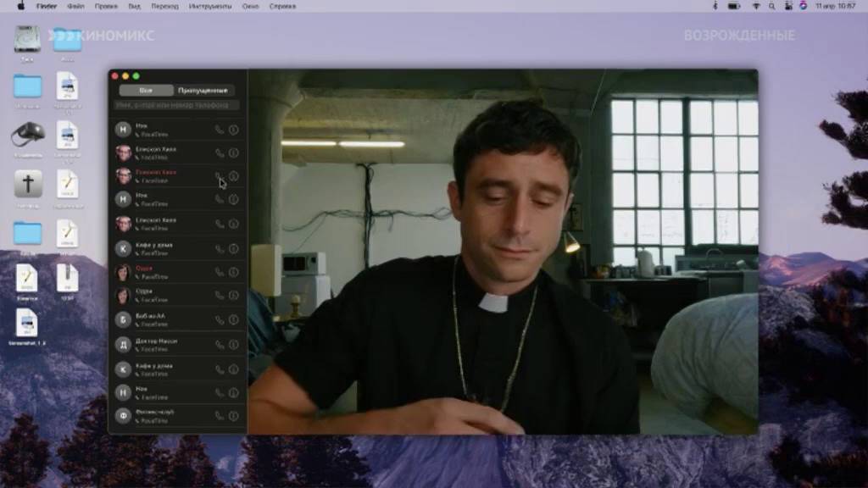Open the Файл menu
This screenshot has height=488, width=868.
click(x=75, y=6)
